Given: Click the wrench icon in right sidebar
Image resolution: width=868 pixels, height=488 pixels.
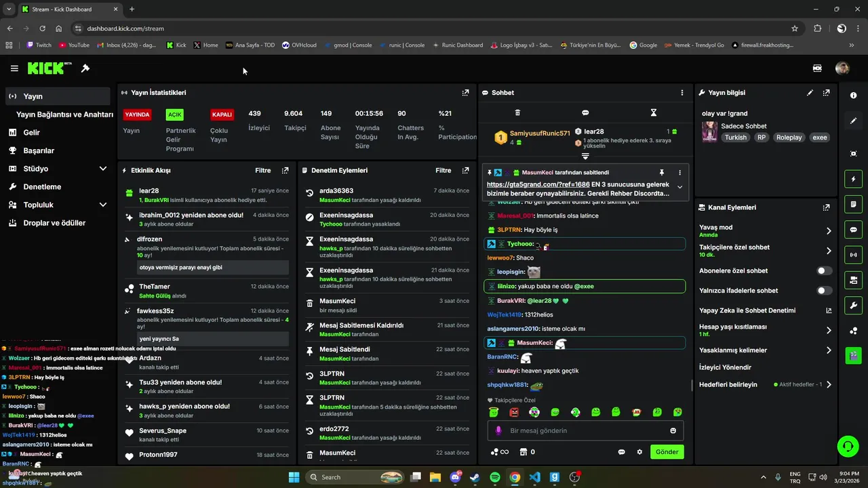Looking at the screenshot, I should pos(853,305).
